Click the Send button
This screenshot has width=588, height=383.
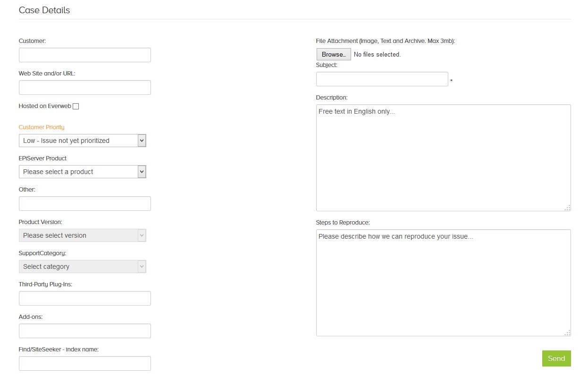pyautogui.click(x=556, y=358)
